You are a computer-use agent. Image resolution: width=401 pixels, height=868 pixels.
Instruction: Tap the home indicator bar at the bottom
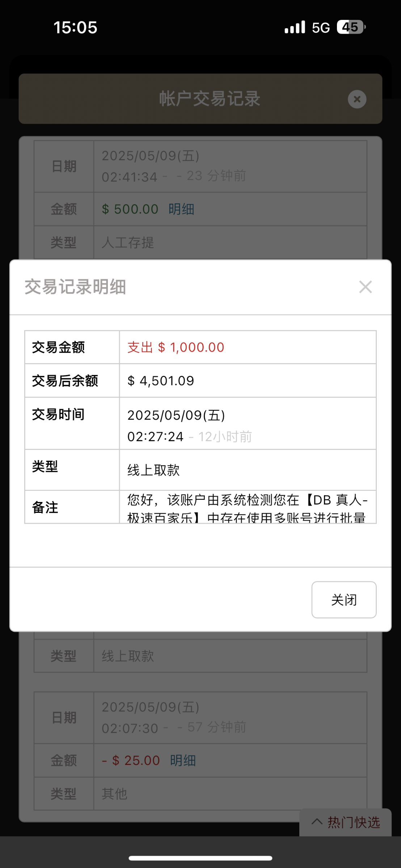pos(200,858)
